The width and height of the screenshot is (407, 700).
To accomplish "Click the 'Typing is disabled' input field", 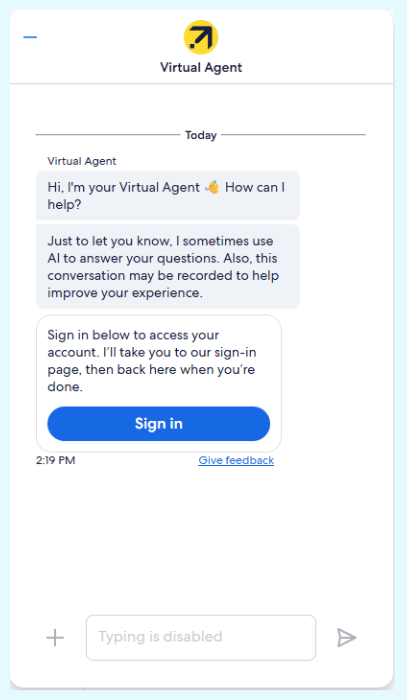I will point(201,638).
